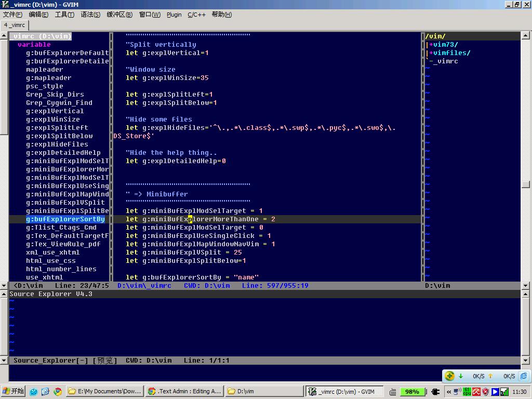Screen dimensions: 532x399
Task: Open the 工具(T) menu
Action: (x=64, y=15)
